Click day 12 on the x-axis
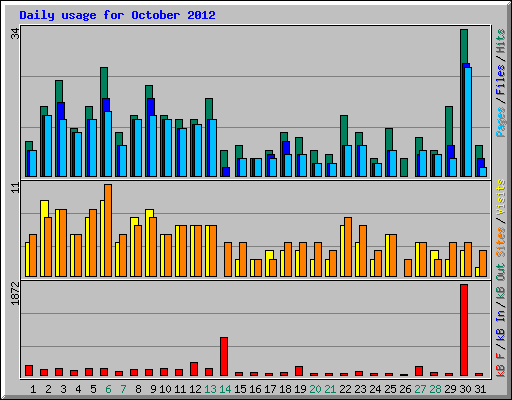 pos(195,389)
